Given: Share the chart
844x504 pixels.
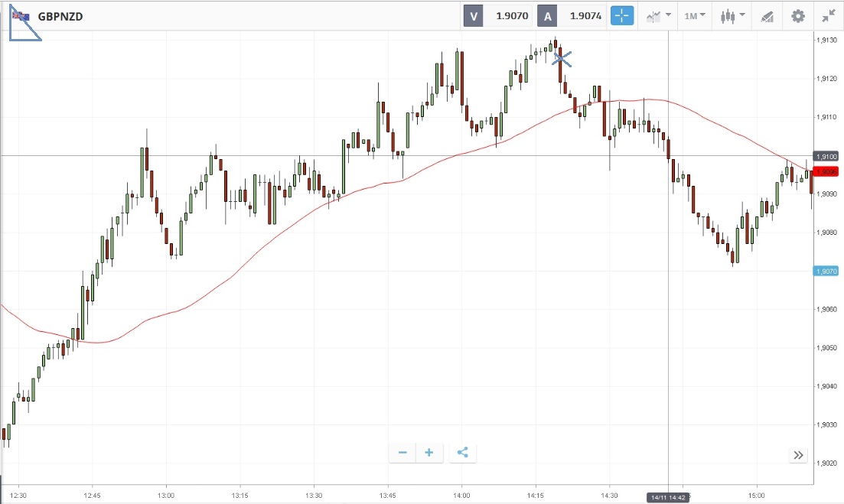Looking at the screenshot, I should 462,453.
